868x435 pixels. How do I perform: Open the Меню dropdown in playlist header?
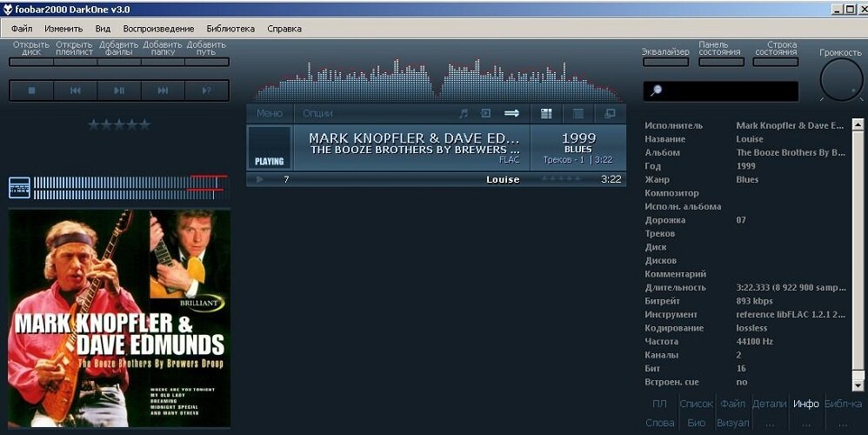click(270, 113)
